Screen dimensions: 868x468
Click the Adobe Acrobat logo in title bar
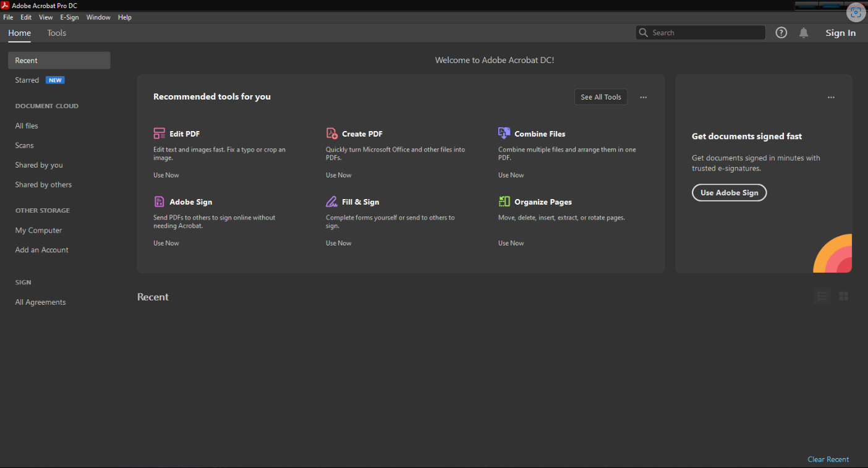[x=5, y=6]
